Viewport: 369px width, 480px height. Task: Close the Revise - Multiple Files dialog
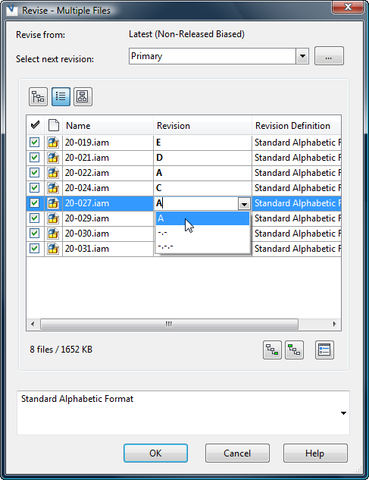click(x=348, y=7)
